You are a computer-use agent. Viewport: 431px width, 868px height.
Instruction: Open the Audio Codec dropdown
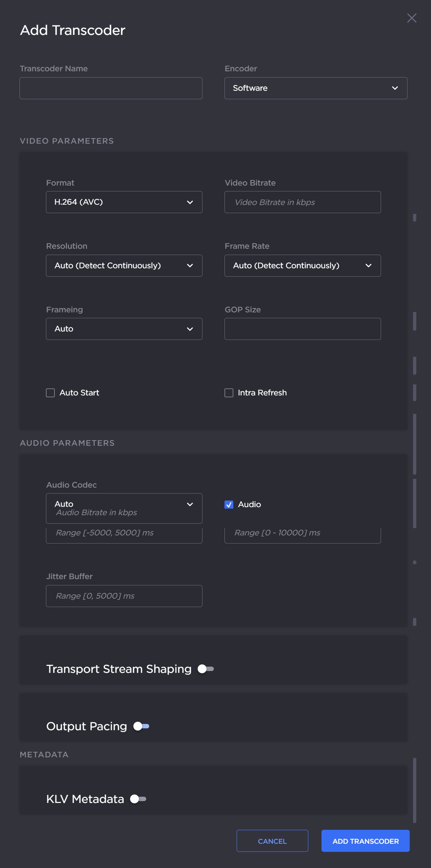(x=124, y=504)
